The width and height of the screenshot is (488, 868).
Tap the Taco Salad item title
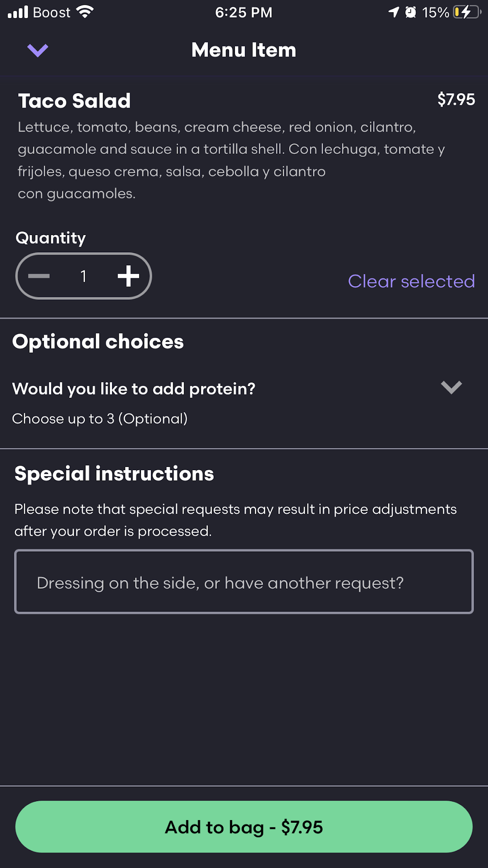pyautogui.click(x=75, y=101)
